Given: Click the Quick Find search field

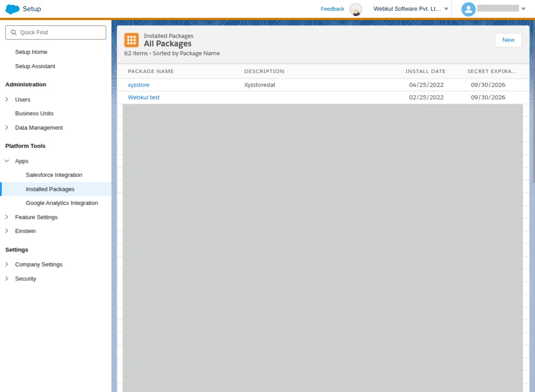Looking at the screenshot, I should pyautogui.click(x=56, y=33).
